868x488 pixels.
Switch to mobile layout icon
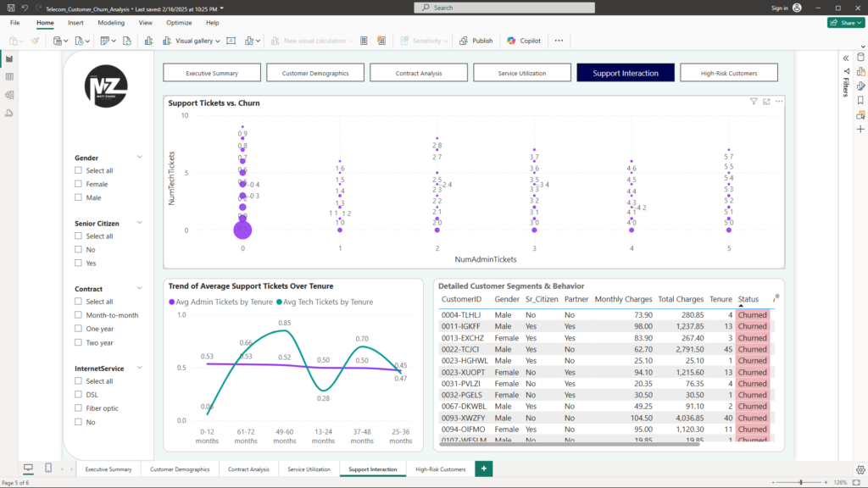tap(48, 469)
